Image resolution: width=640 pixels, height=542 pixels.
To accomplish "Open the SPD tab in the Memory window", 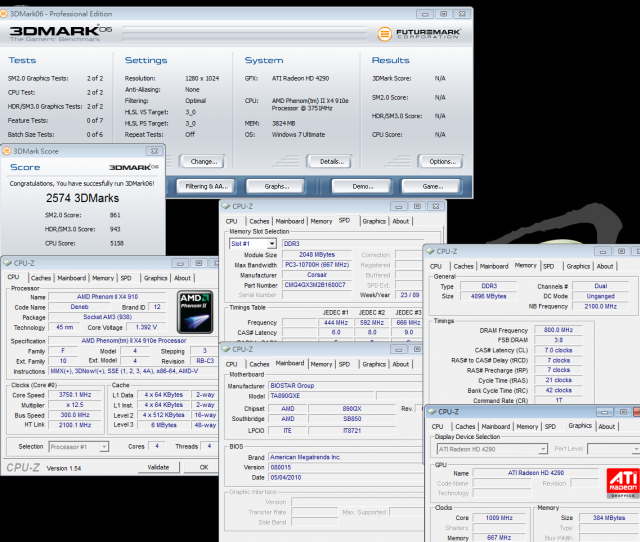I will [549, 266].
